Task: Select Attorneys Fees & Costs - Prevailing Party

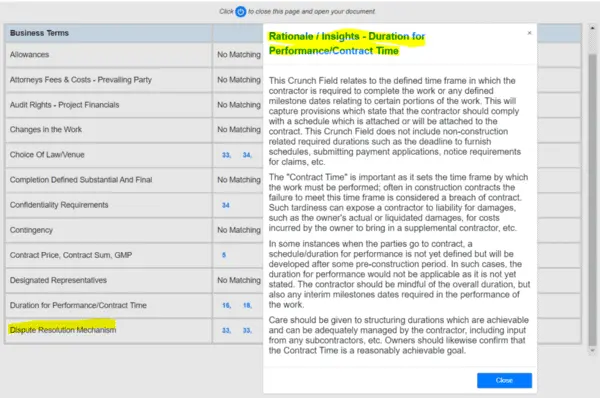Action: (x=81, y=80)
